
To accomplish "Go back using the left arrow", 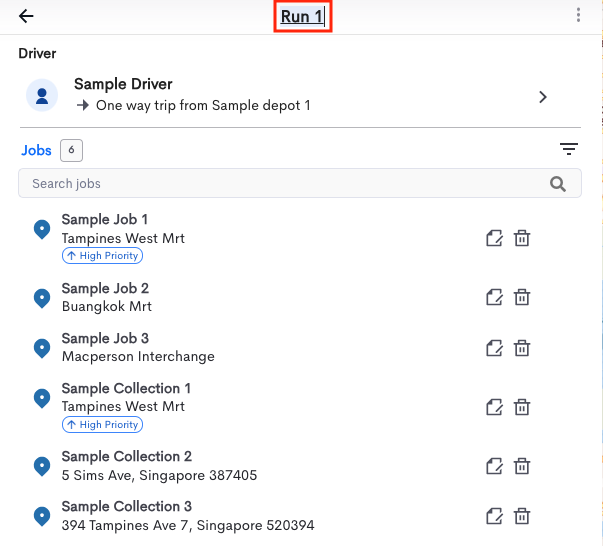I will [26, 16].
